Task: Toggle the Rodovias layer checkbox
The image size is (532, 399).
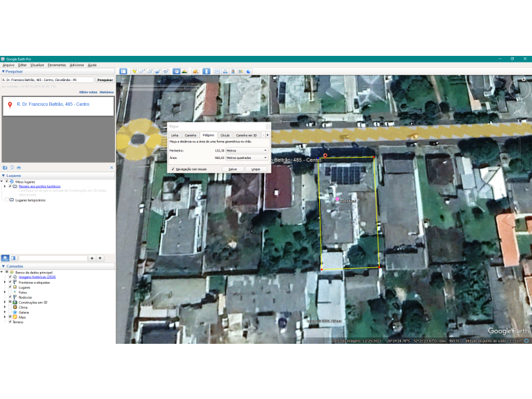Action: [x=10, y=297]
